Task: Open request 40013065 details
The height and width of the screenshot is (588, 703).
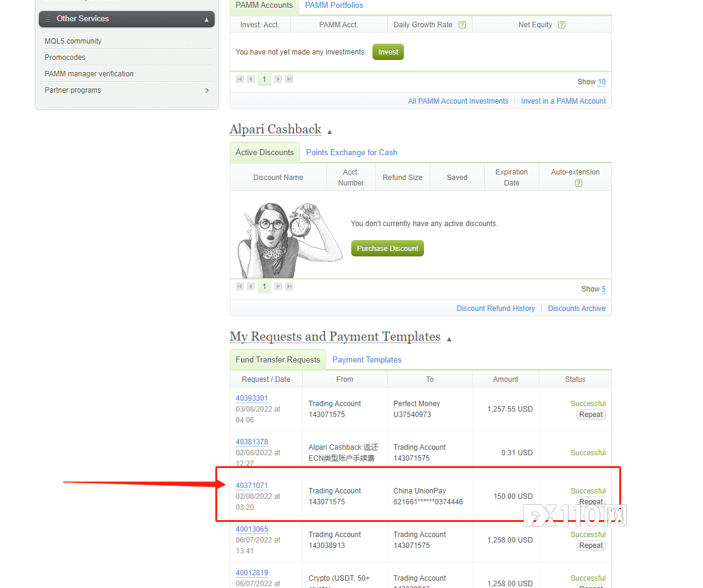Action: (x=252, y=529)
